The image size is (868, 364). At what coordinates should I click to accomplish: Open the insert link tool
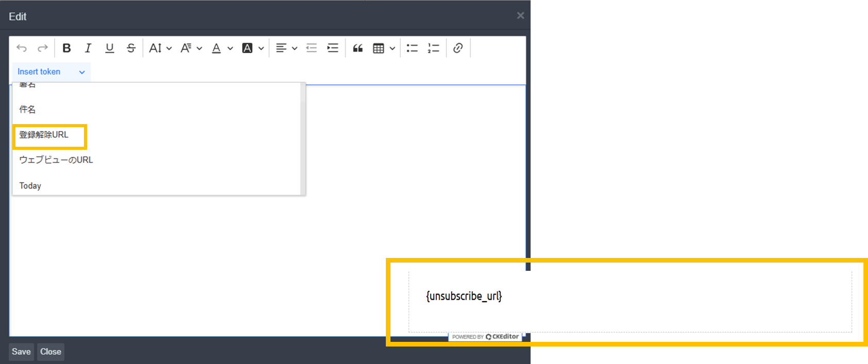[x=458, y=48]
